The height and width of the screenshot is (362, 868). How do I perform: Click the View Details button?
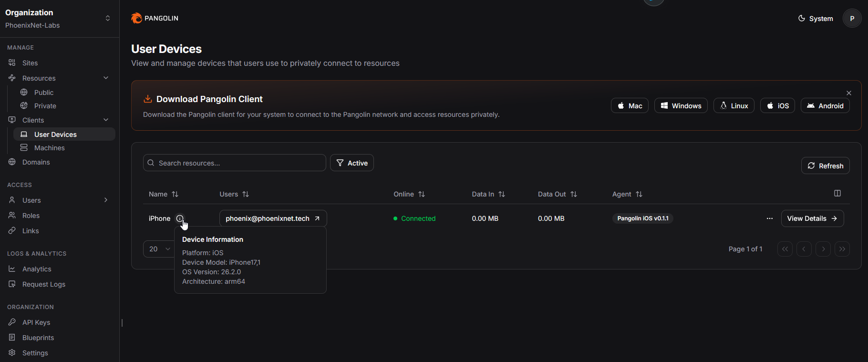(812, 218)
